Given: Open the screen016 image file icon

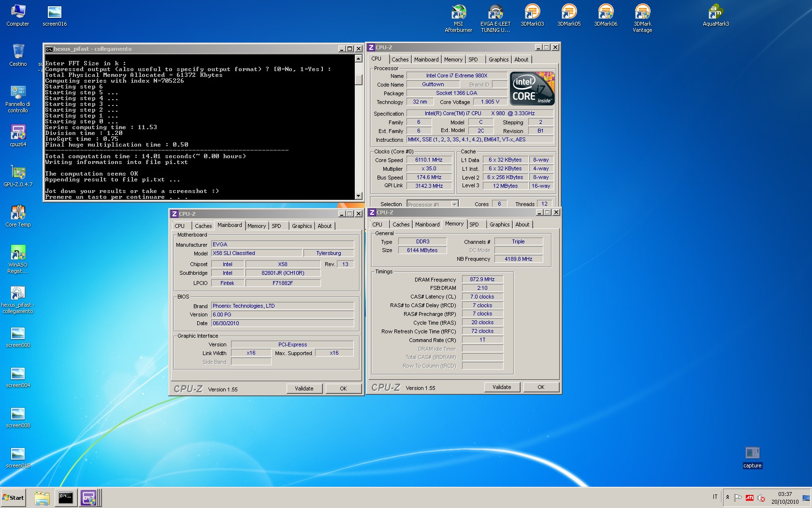Looking at the screenshot, I should [55, 15].
